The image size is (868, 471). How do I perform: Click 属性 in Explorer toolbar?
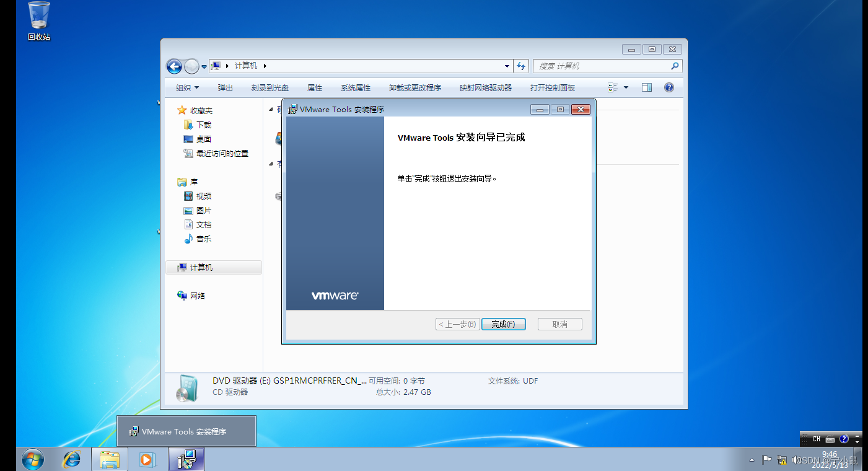point(315,88)
